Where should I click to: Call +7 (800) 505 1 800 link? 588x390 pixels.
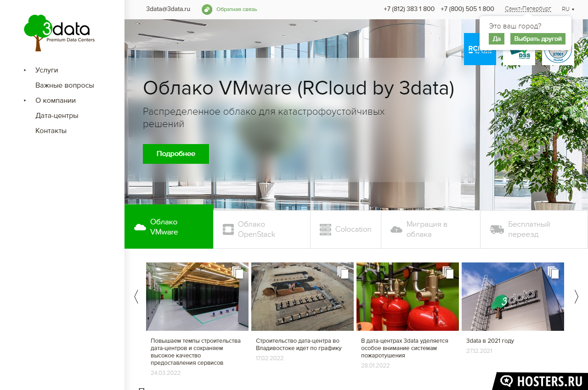pos(467,9)
